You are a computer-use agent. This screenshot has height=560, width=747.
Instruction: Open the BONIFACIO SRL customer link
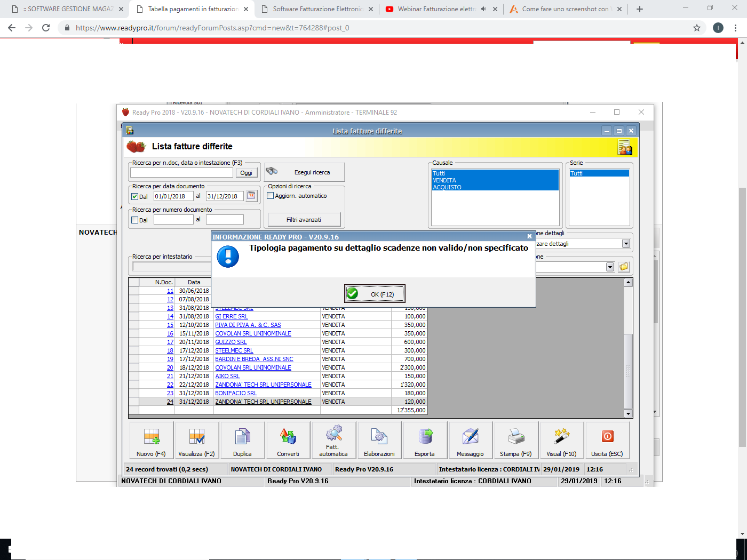(236, 393)
